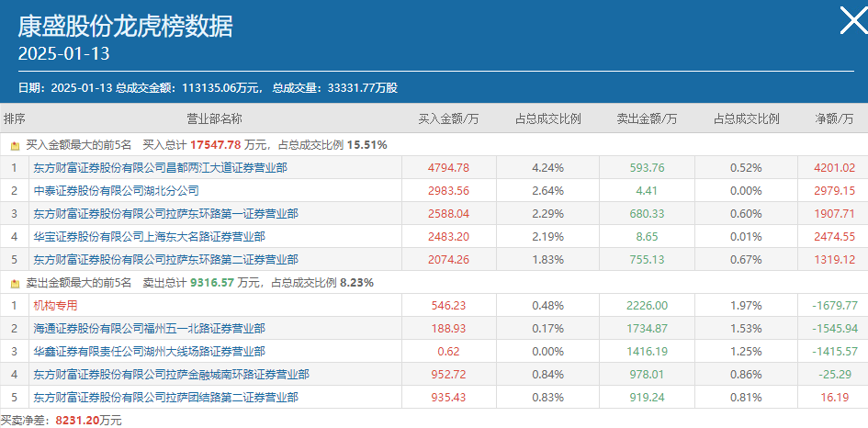The width and height of the screenshot is (868, 428).
Task: Select net amount 1319.12
Action: (835, 260)
